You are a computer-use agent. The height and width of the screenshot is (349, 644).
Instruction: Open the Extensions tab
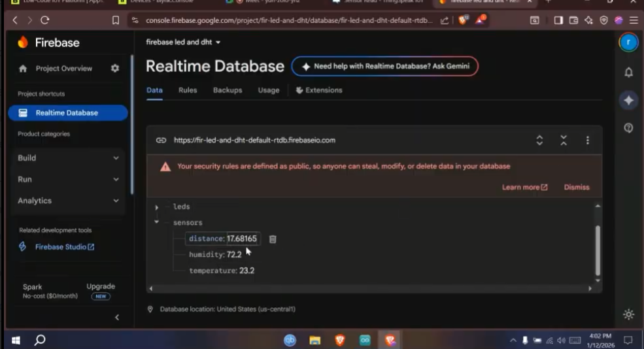(x=319, y=90)
